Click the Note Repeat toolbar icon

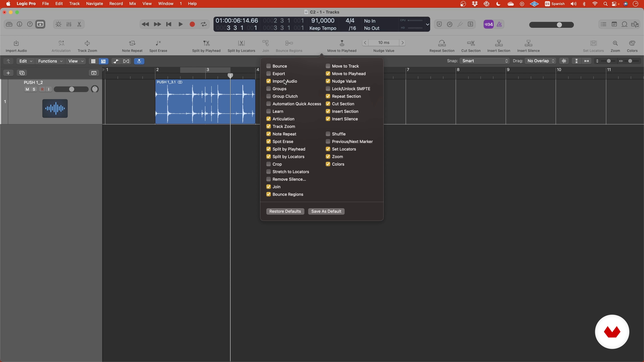132,43
